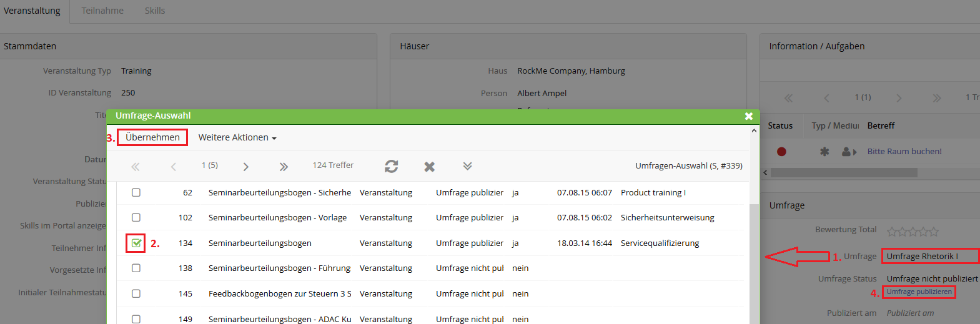Go to first page in Information / Aufgaben
980x324 pixels.
pos(788,98)
